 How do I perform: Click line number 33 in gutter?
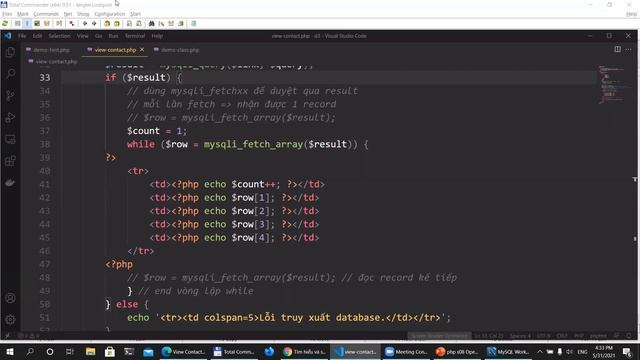pyautogui.click(x=45, y=78)
